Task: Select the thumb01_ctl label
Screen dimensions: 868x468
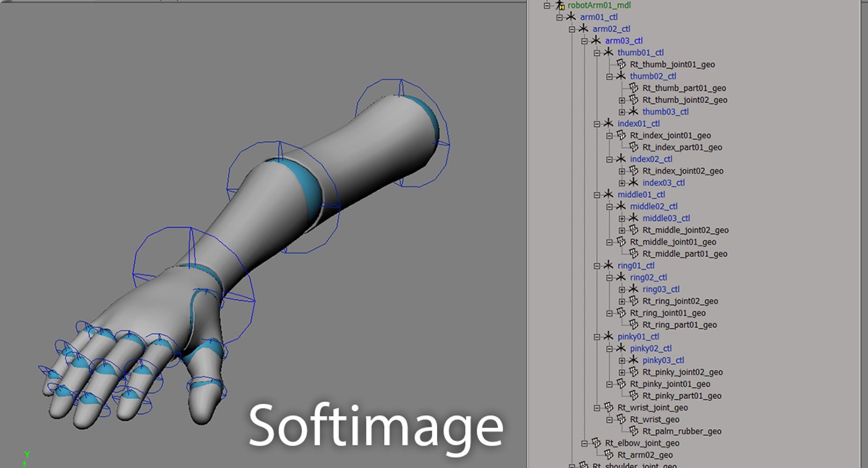Action: [641, 52]
